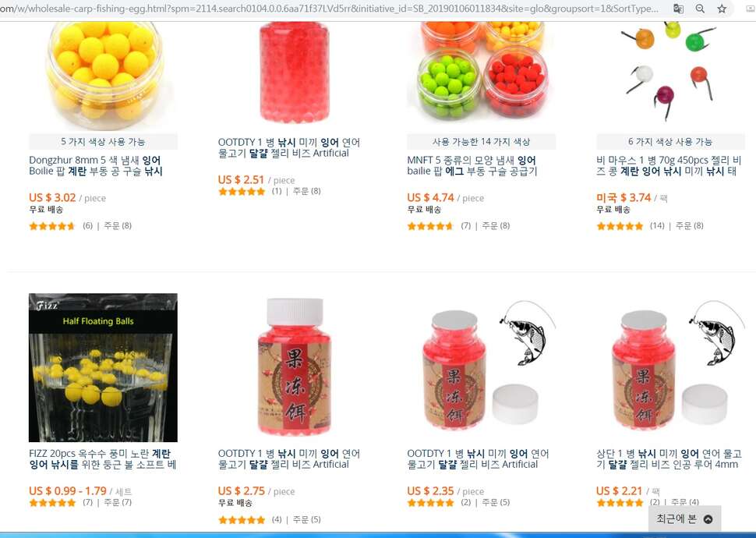Open MNFT 5 종류의 모양 product title link
756x538 pixels.
click(472, 165)
